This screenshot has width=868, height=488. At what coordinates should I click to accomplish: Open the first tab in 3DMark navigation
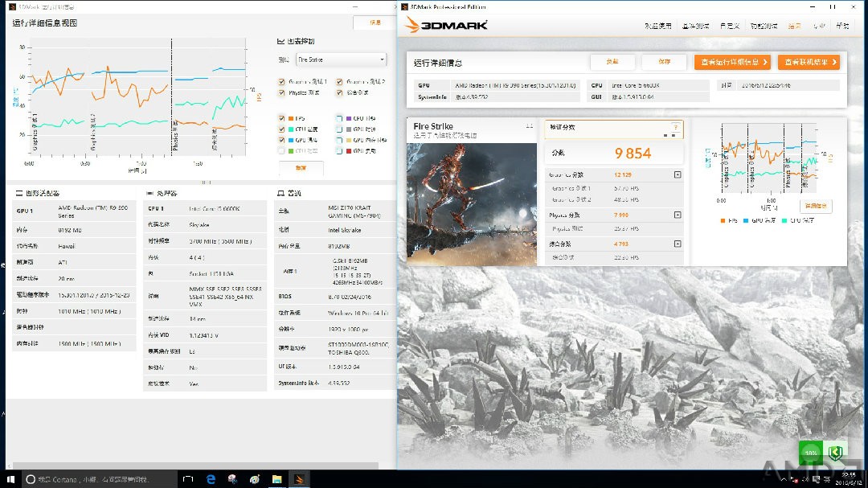(657, 26)
